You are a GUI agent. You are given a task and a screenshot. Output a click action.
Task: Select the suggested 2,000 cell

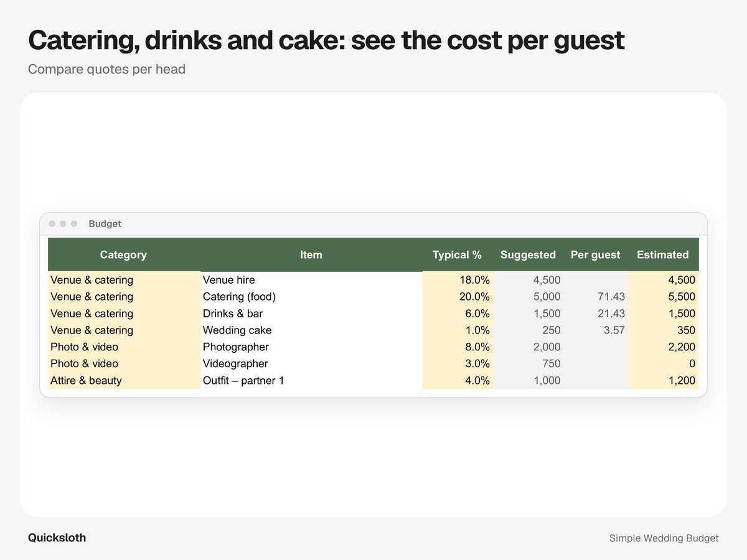[528, 347]
